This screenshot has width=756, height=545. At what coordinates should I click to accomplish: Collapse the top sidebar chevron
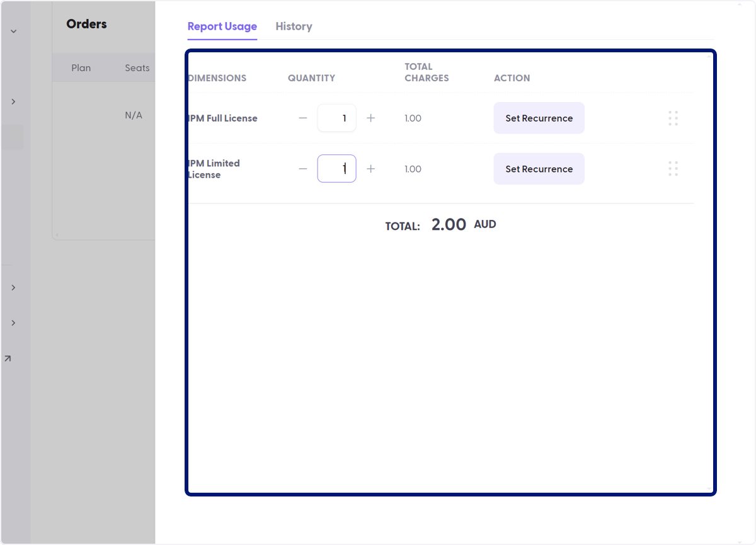13,31
